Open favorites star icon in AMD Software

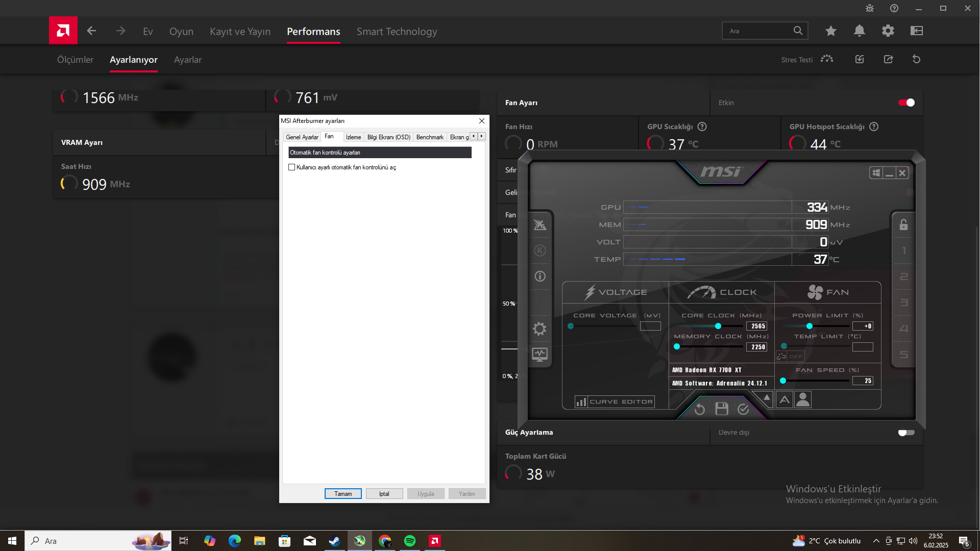pos(831,31)
